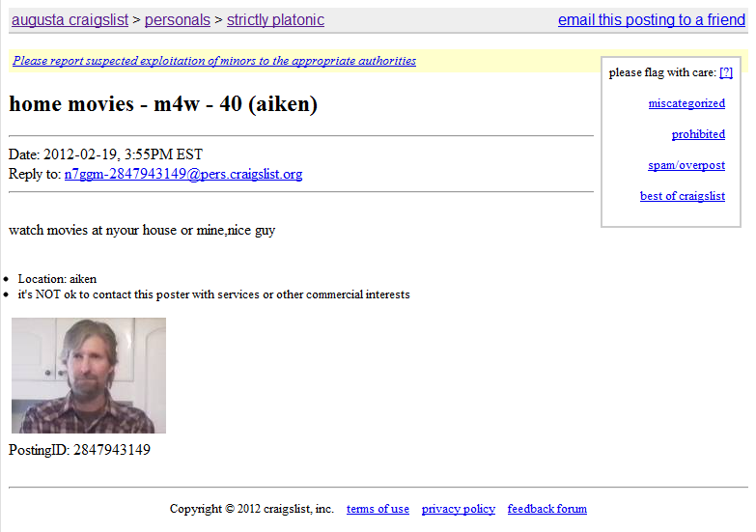The image size is (756, 532).
Task: Click the [?] flagging help link
Action: tap(726, 72)
